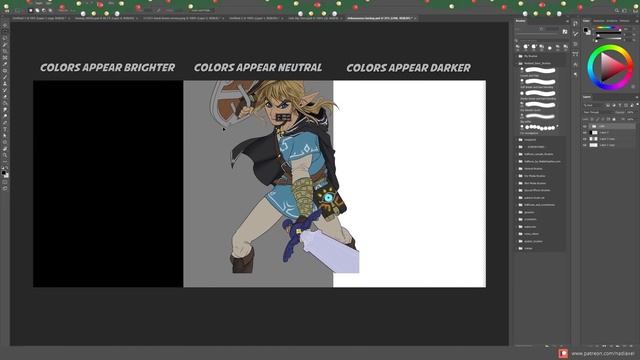640x360 pixels.
Task: Pick a shade inside the color wheel triangle
Action: point(611,67)
